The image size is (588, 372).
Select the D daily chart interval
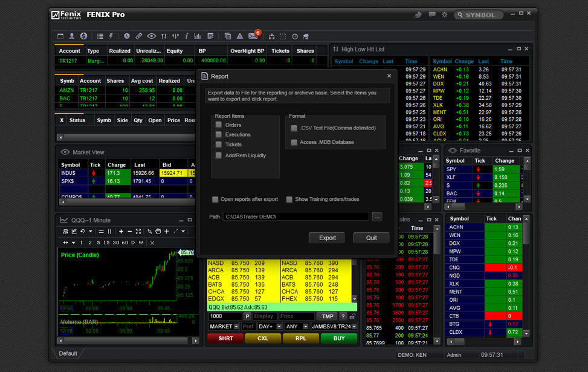[x=133, y=243]
